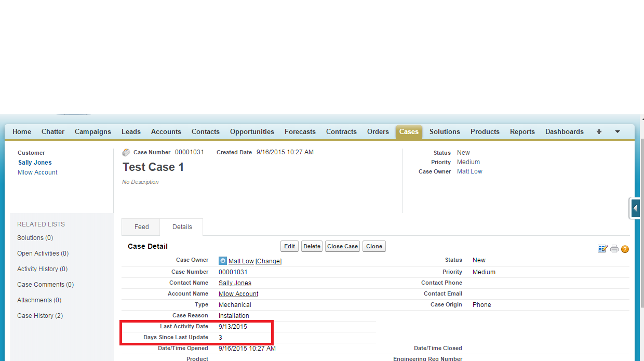Image resolution: width=644 pixels, height=361 pixels.
Task: Switch to the Feed tab
Action: click(141, 227)
